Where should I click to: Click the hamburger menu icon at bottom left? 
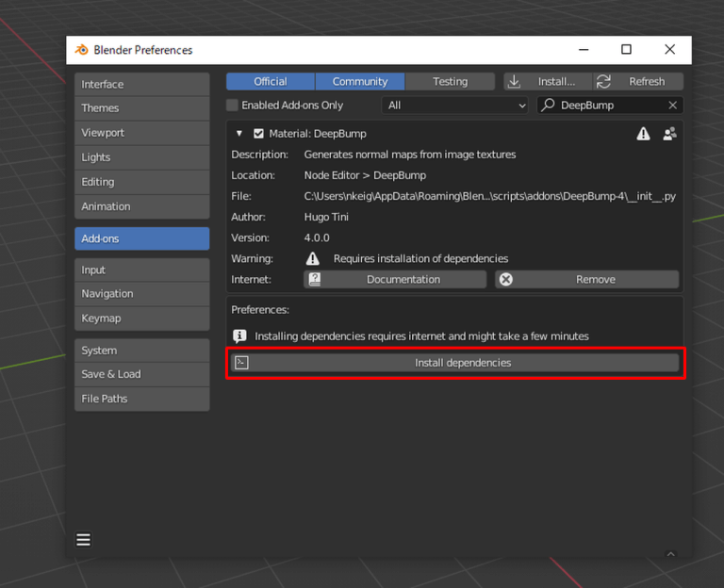(x=83, y=540)
